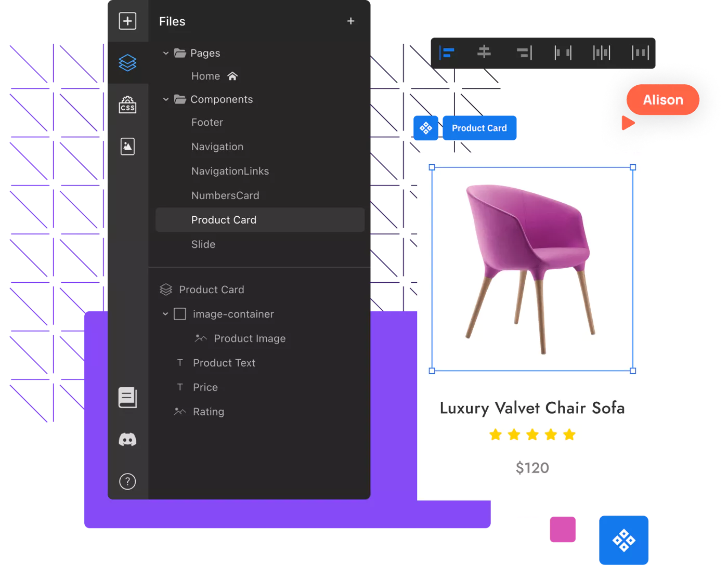
Task: Align selection to horizontal center
Action: click(484, 52)
